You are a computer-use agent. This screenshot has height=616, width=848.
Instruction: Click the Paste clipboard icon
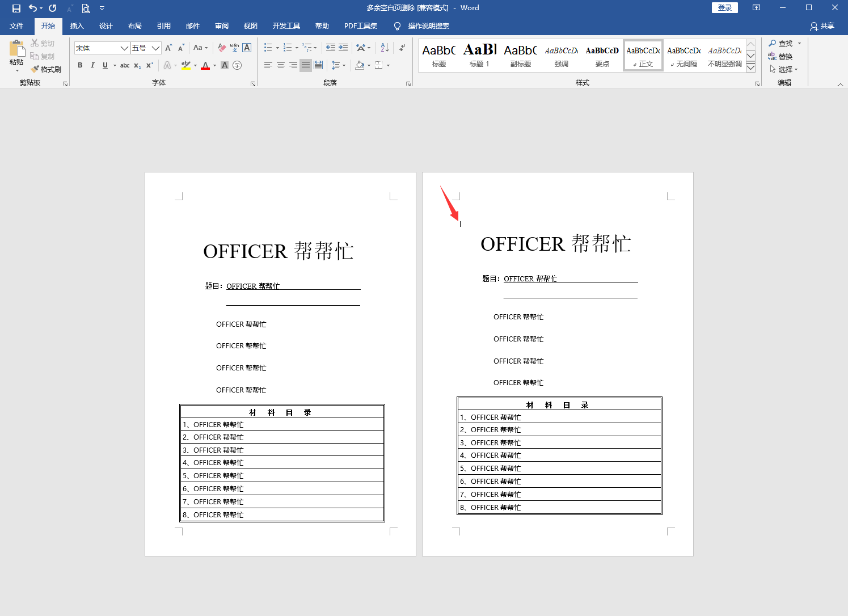click(x=17, y=48)
